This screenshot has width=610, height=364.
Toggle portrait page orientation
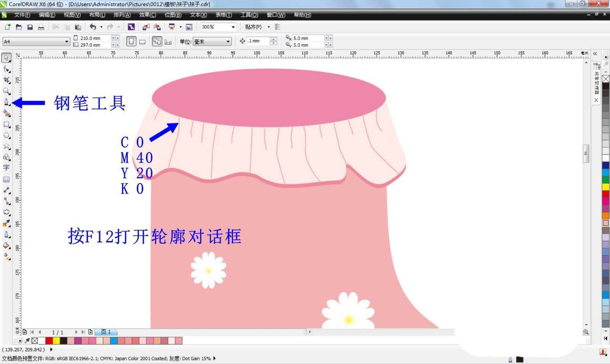tap(131, 41)
